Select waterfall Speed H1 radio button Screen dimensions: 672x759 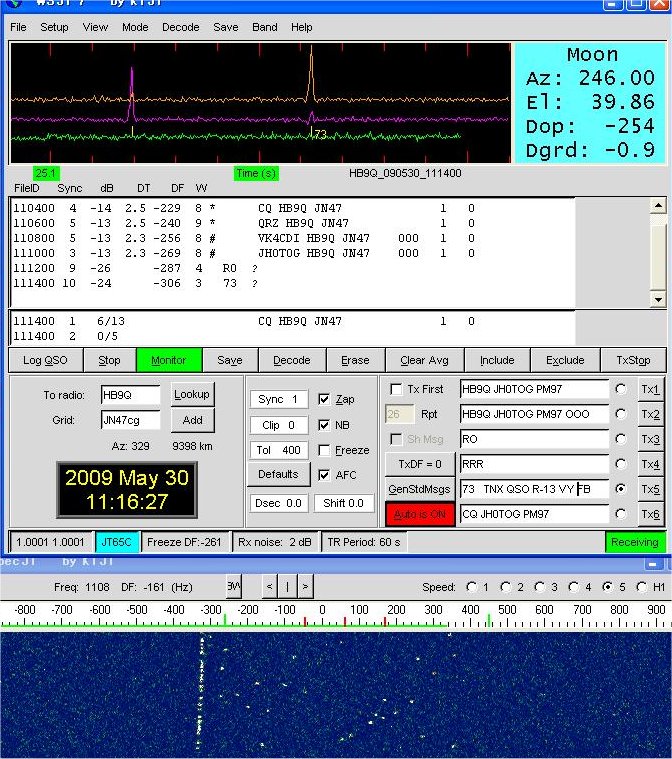coord(641,587)
